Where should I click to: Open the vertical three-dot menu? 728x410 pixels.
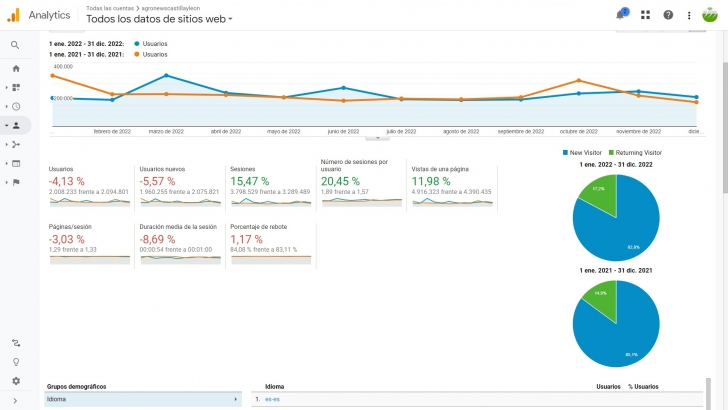click(x=689, y=15)
